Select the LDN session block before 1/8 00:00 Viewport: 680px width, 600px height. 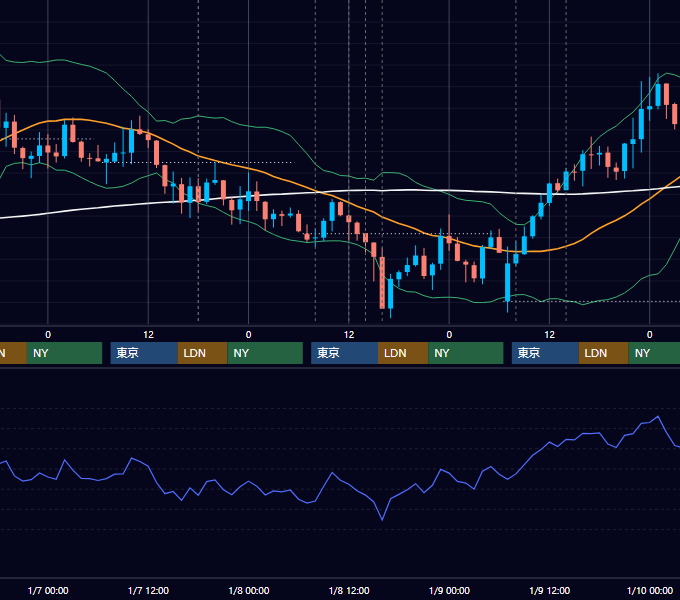pyautogui.click(x=203, y=353)
